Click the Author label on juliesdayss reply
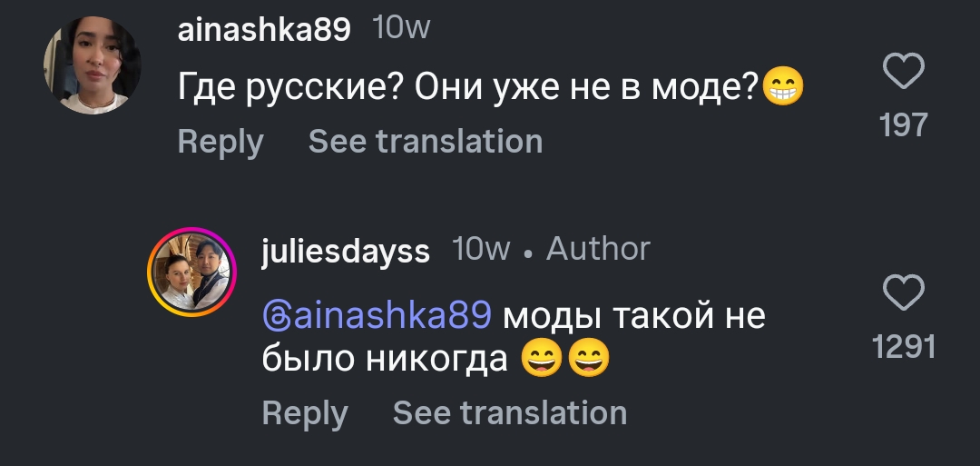This screenshot has height=466, width=980. point(598,249)
